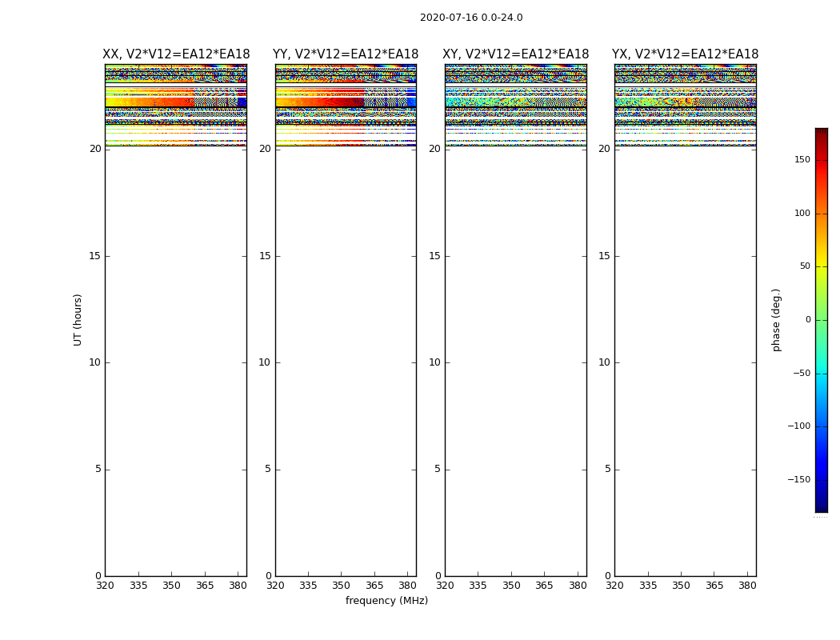This screenshot has height=640, width=840.
Task: Click the '15' hour tick left of the YY panel
Action: point(264,256)
